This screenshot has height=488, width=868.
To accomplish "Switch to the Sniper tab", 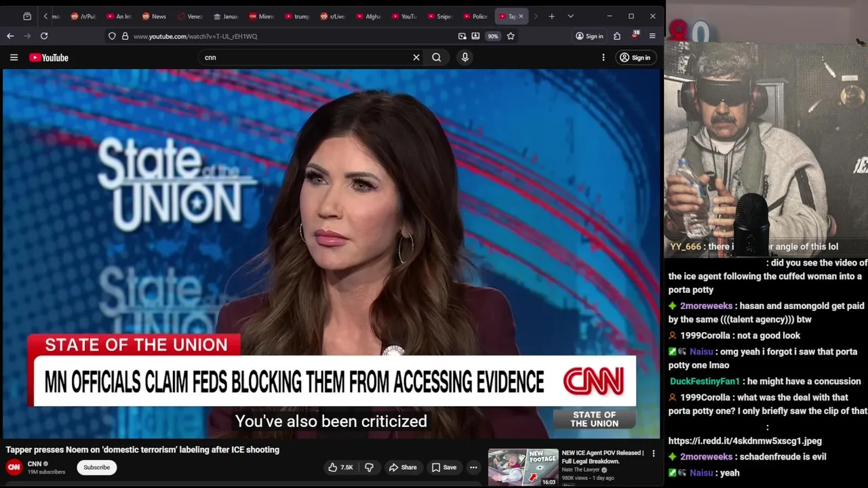I will coord(439,16).
